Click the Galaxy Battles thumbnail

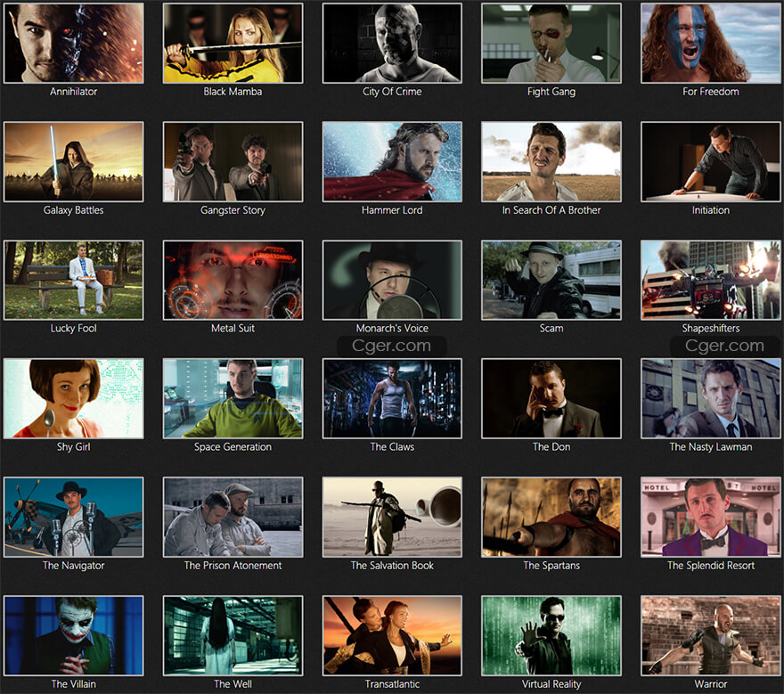click(73, 161)
